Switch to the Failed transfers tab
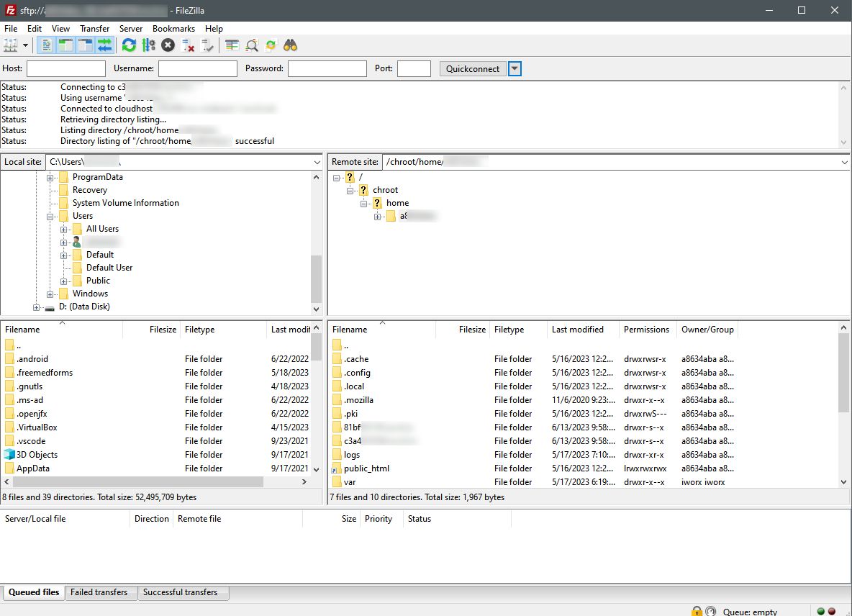This screenshot has height=616, width=852. tap(101, 592)
